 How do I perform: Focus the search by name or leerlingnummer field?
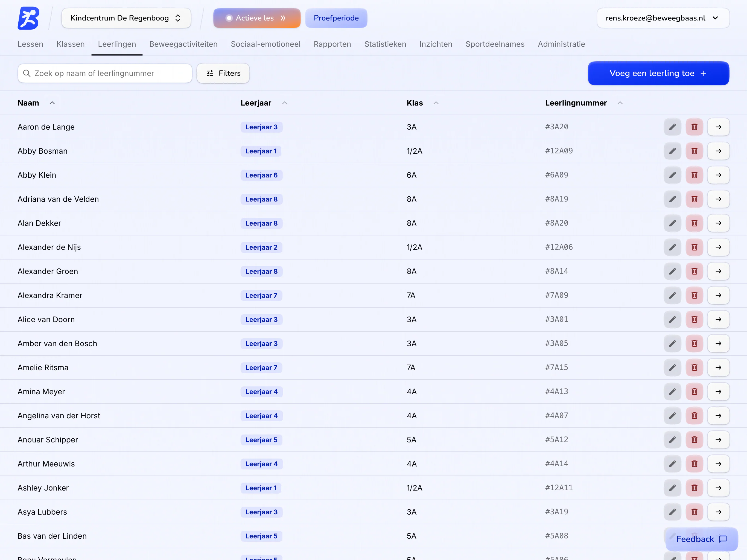105,73
